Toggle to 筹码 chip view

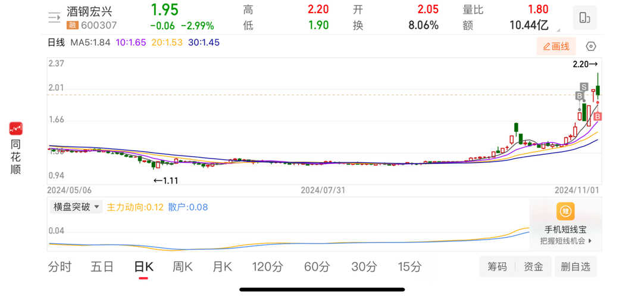tap(497, 266)
